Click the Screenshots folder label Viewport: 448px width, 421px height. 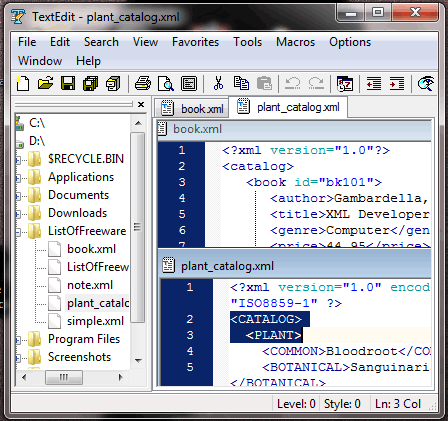(79, 357)
